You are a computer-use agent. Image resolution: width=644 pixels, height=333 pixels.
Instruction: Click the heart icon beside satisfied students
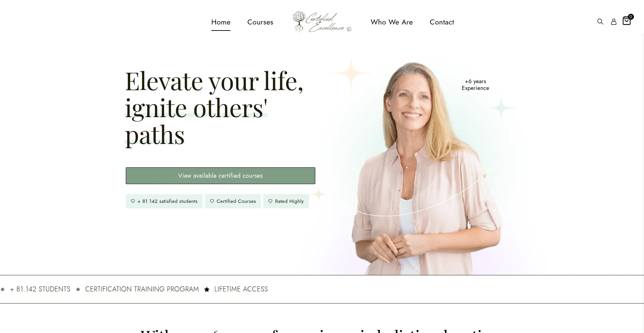click(x=133, y=201)
